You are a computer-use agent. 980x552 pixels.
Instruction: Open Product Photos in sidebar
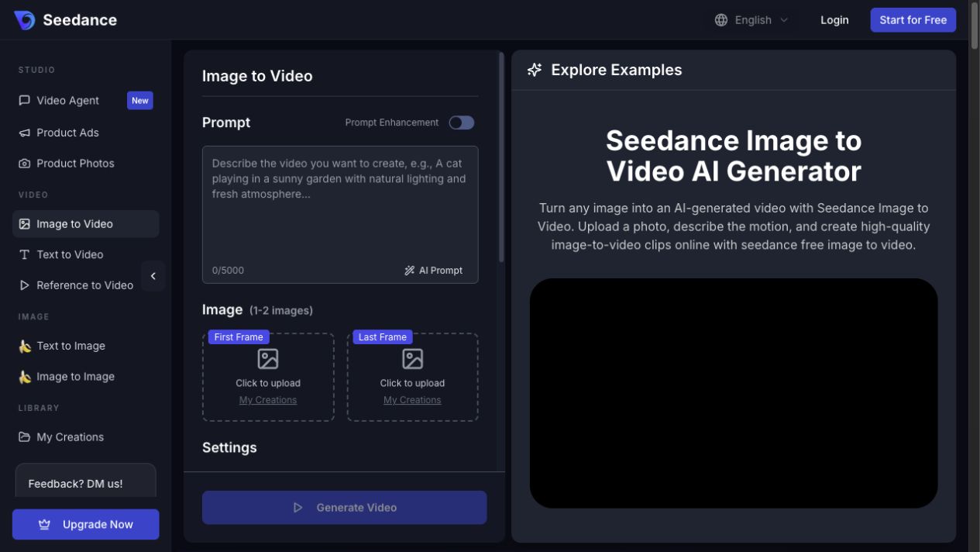[x=85, y=164]
